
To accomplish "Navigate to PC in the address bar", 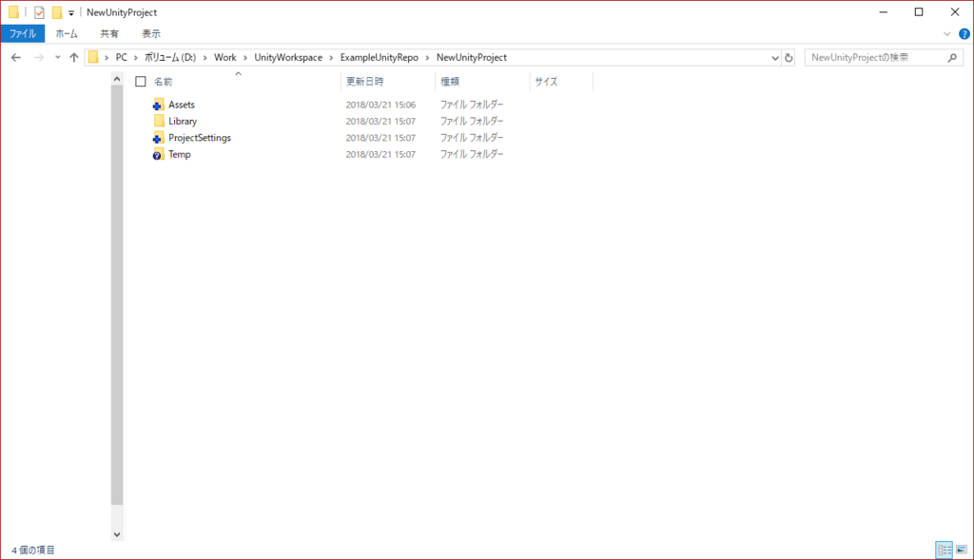I will 121,57.
